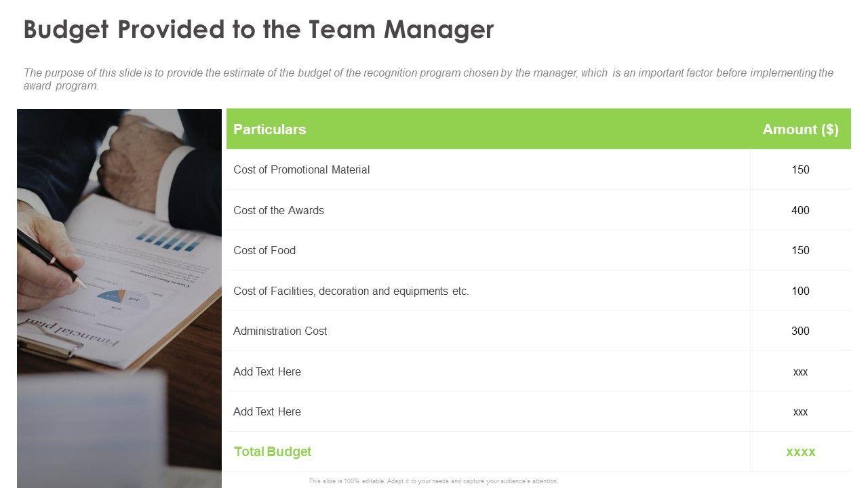Click the Promotional Material amount 150

(x=800, y=169)
